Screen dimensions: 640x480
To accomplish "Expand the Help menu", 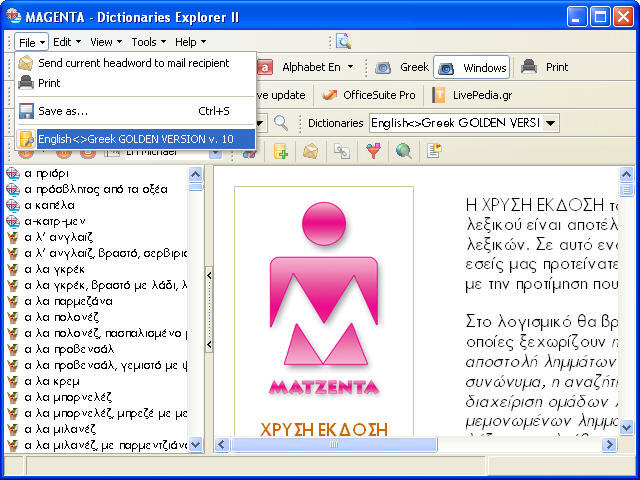I will pyautogui.click(x=191, y=42).
